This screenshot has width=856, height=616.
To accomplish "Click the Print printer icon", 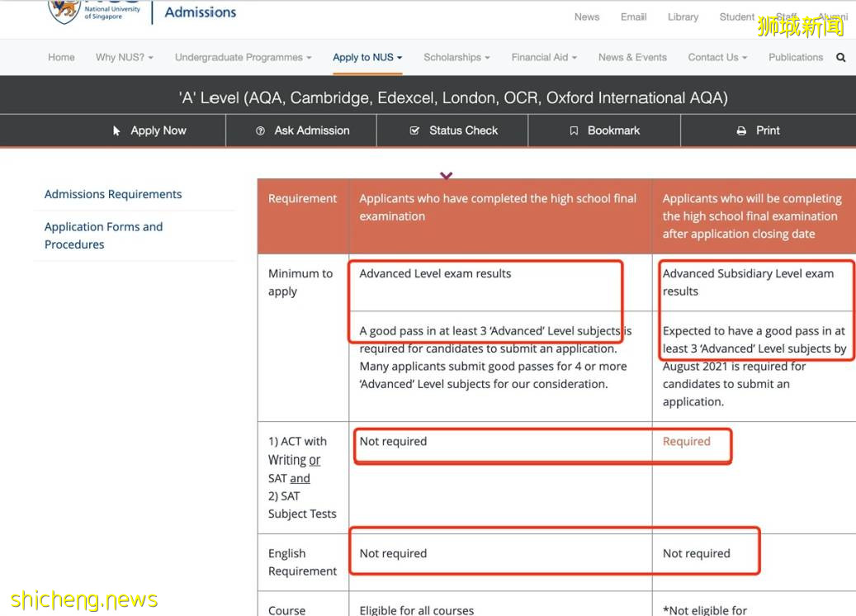I will (x=741, y=130).
